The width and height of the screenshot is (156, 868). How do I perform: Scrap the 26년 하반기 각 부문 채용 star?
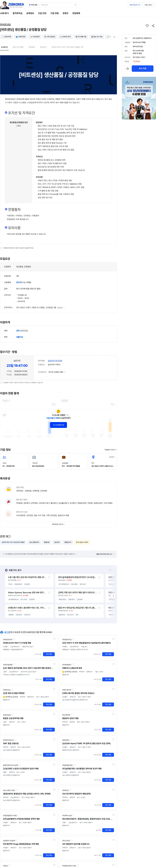(114, 638)
